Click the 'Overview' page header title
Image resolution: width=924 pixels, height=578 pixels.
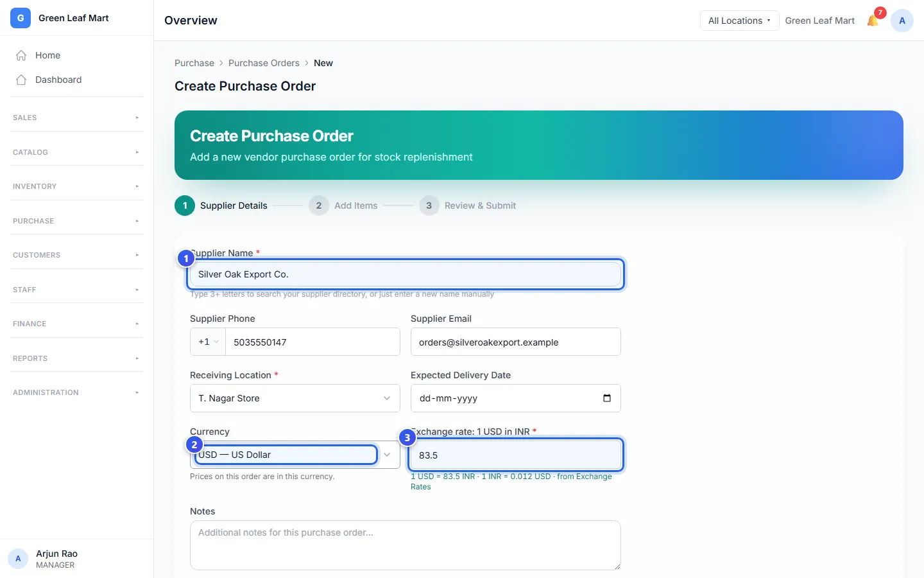[x=191, y=21]
